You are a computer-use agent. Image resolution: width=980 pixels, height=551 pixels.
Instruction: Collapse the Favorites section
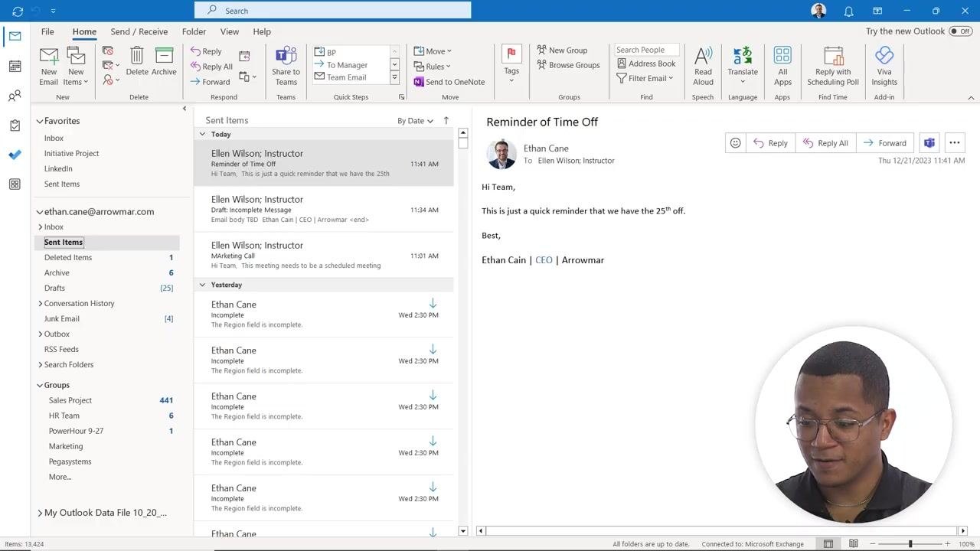tap(40, 121)
